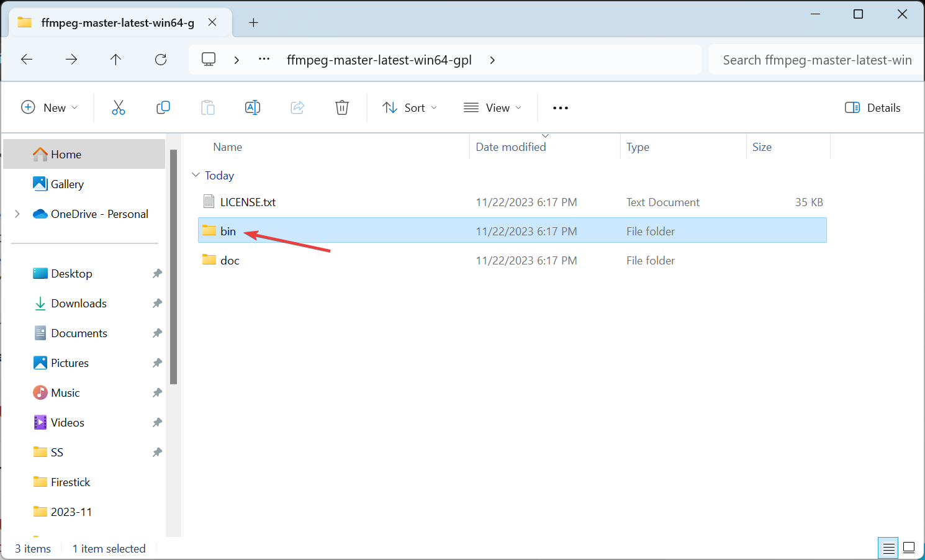The height and width of the screenshot is (560, 925).
Task: Open Home in the navigation pane
Action: click(84, 154)
